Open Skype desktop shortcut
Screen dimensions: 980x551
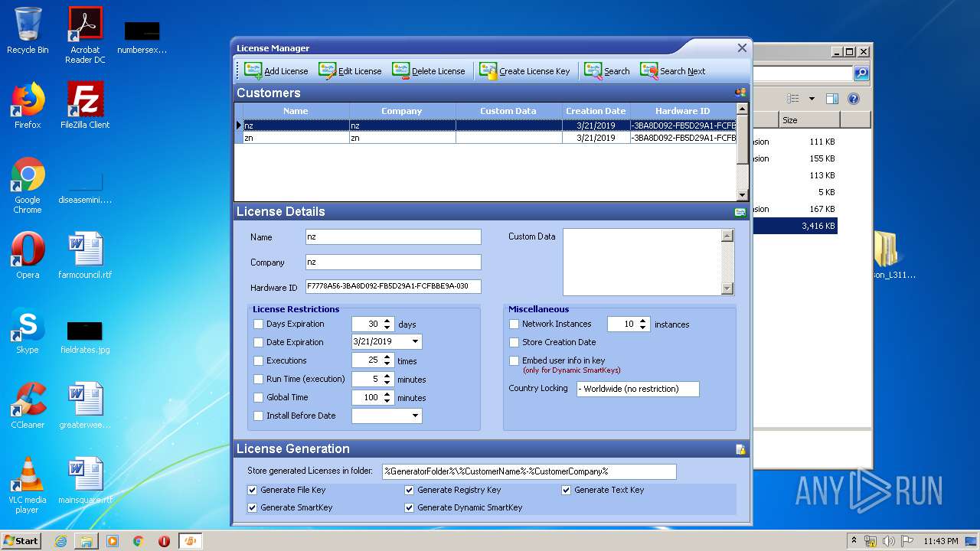pos(28,331)
